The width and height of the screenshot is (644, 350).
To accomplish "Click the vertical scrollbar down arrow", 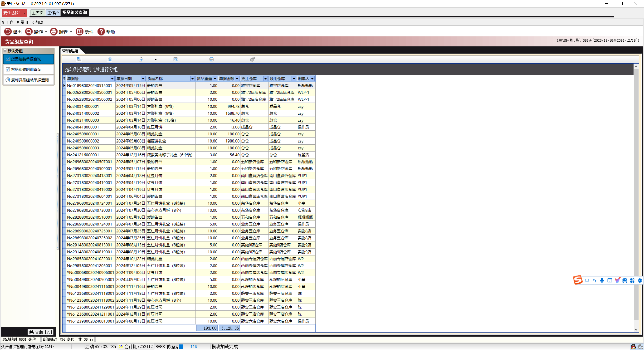I will coord(636,329).
